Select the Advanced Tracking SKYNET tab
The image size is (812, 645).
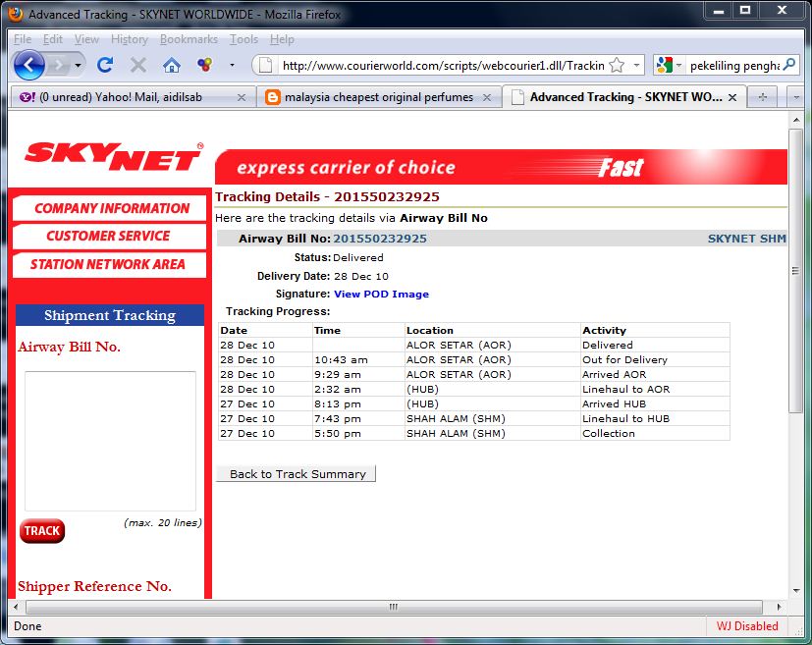point(624,97)
